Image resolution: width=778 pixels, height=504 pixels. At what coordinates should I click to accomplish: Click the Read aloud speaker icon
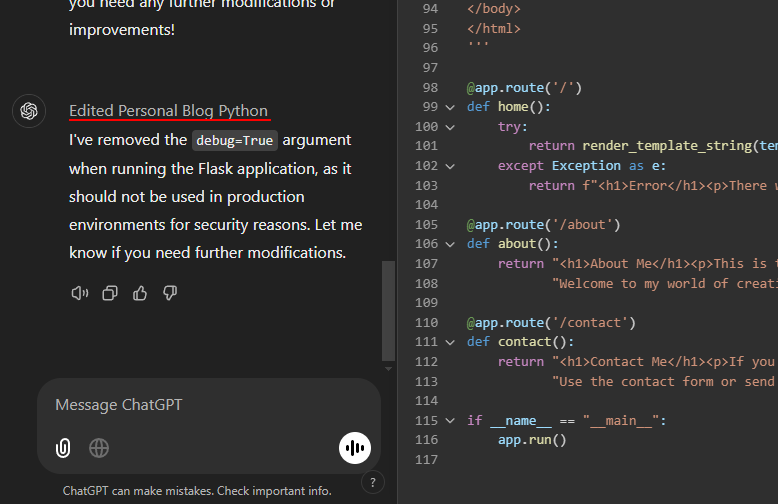[x=80, y=293]
